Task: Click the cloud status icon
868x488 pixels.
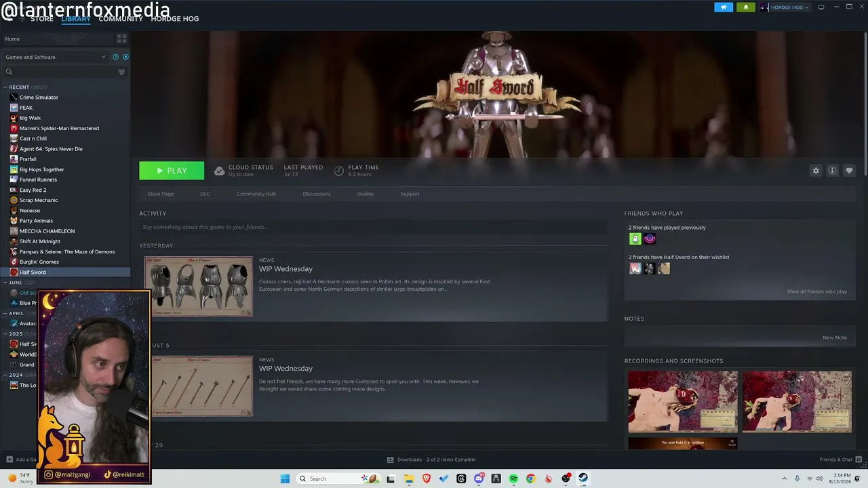Action: [219, 171]
